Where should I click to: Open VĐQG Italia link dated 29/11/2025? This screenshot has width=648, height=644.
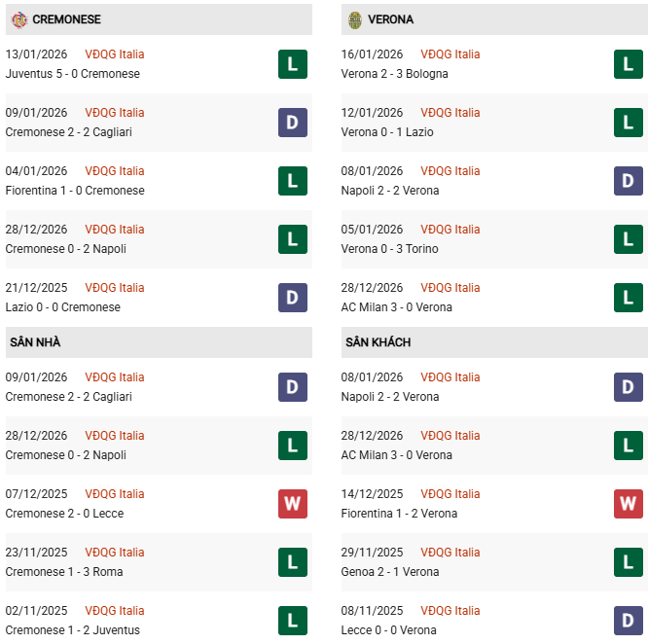[x=450, y=553]
